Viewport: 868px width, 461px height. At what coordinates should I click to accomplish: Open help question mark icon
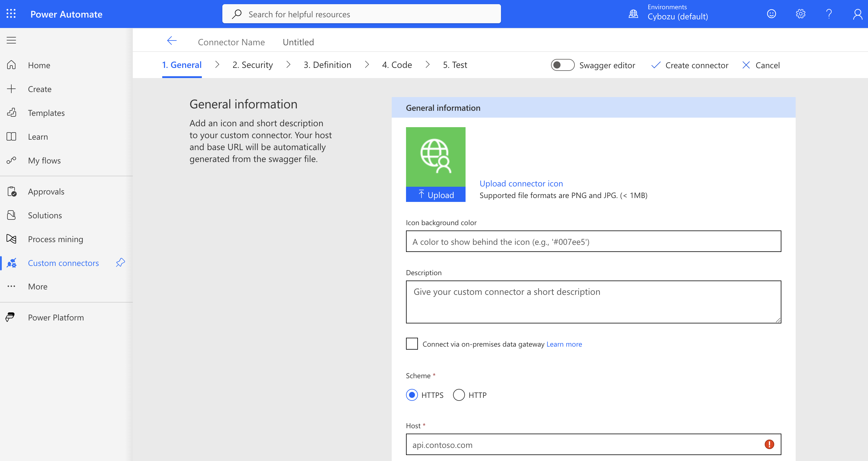(829, 14)
